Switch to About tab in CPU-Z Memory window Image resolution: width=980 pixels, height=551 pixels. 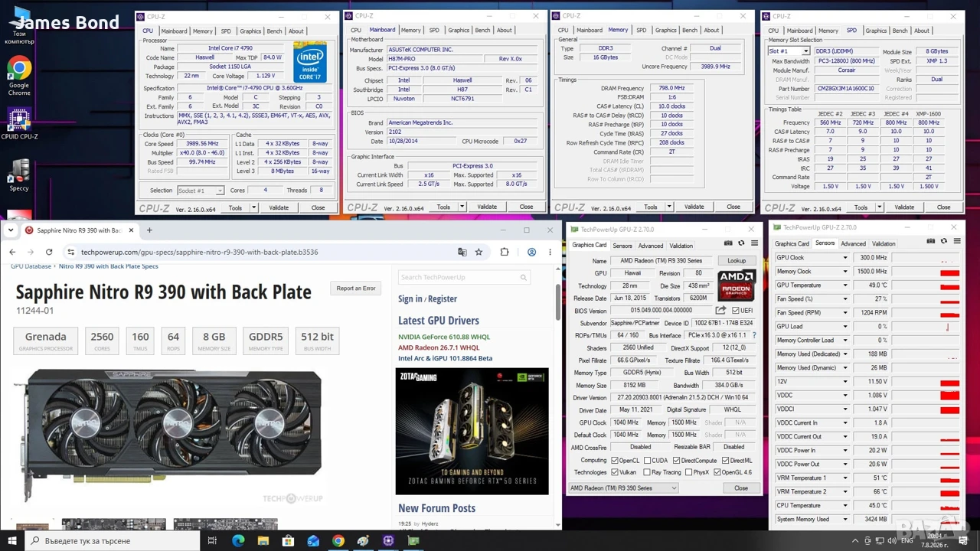(712, 31)
